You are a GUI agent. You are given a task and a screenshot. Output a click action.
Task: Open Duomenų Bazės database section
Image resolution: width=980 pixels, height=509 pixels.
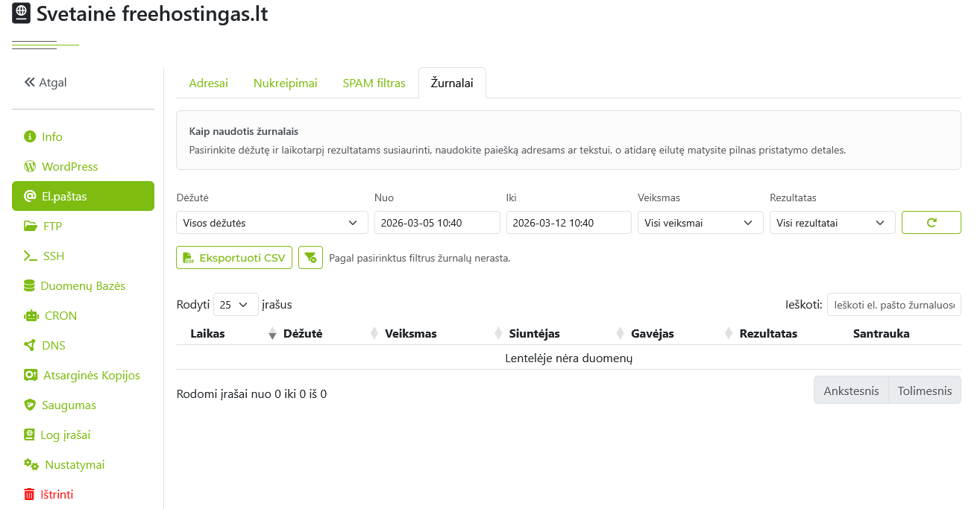82,286
